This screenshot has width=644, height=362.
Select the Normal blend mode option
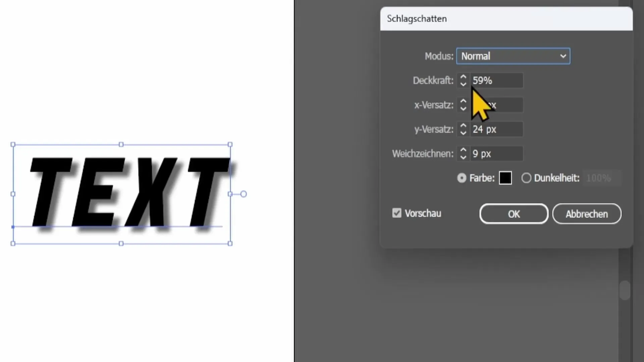click(x=513, y=56)
